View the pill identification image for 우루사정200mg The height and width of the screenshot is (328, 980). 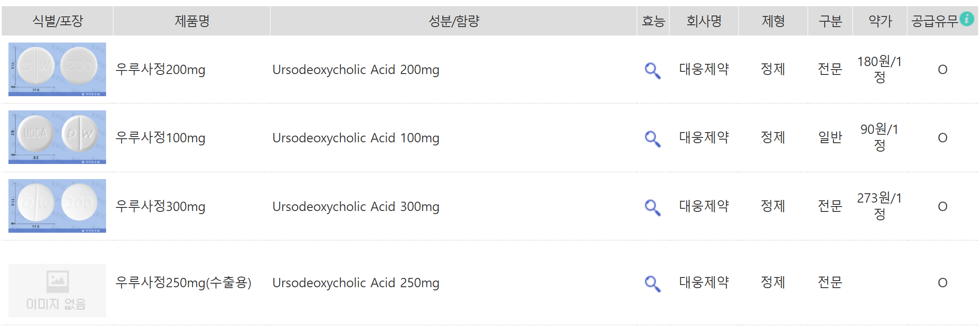pyautogui.click(x=57, y=69)
